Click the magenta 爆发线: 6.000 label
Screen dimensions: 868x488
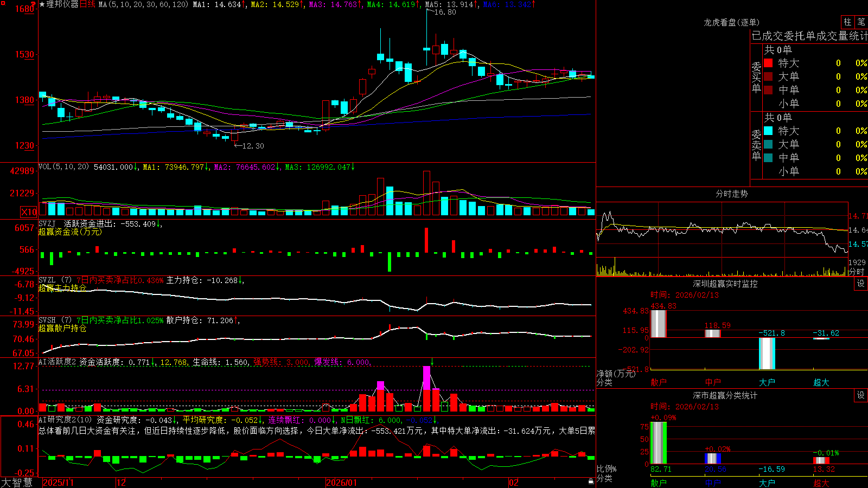(x=342, y=362)
